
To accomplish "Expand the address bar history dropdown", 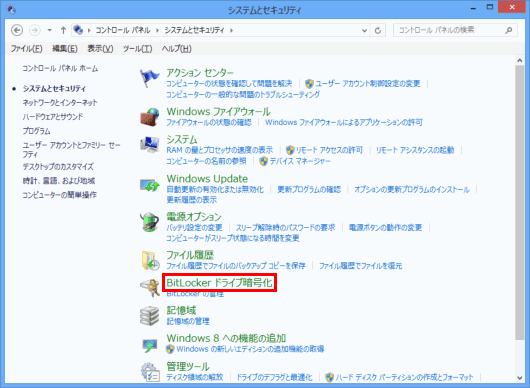I will pyautogui.click(x=364, y=30).
